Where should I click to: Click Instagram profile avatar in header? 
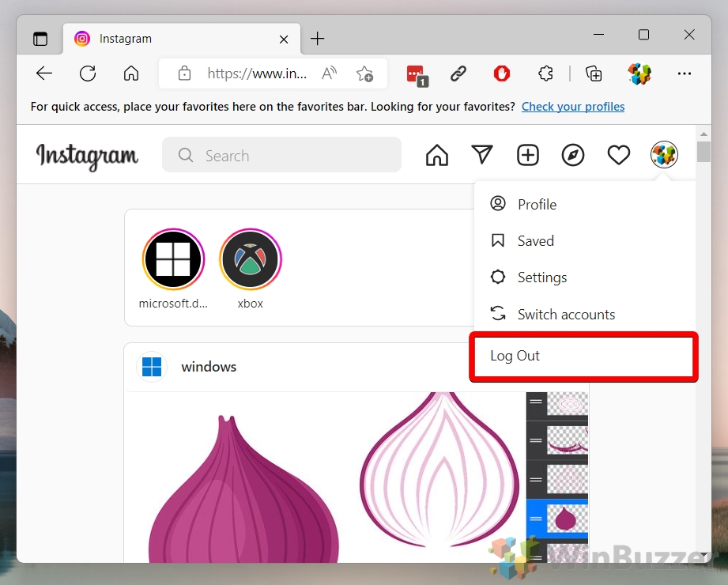pos(664,155)
